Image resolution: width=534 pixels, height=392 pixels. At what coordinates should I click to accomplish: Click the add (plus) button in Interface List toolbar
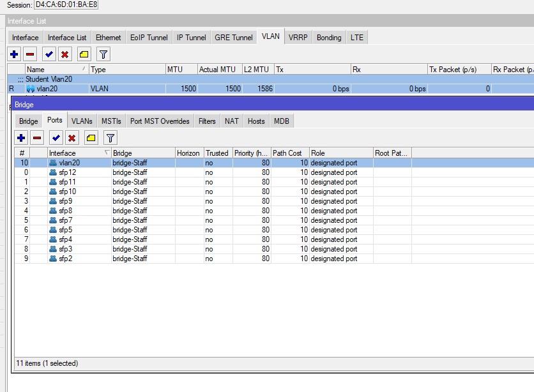(x=14, y=54)
